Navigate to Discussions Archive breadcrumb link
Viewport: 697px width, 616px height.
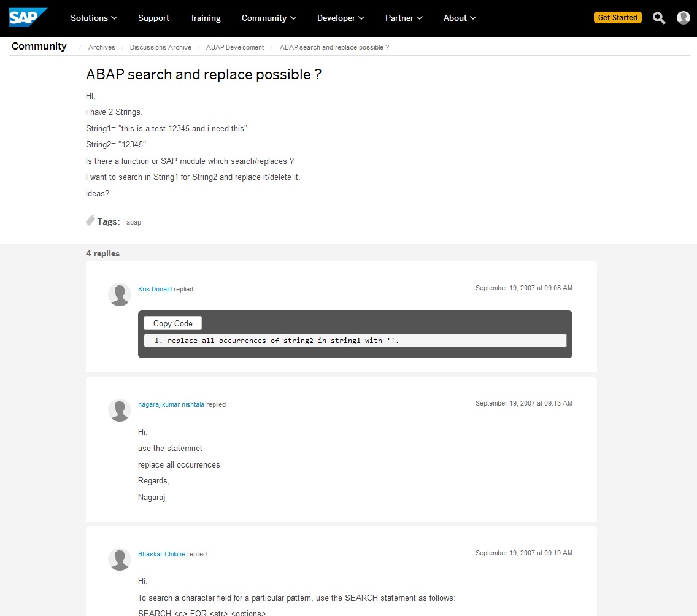click(160, 47)
